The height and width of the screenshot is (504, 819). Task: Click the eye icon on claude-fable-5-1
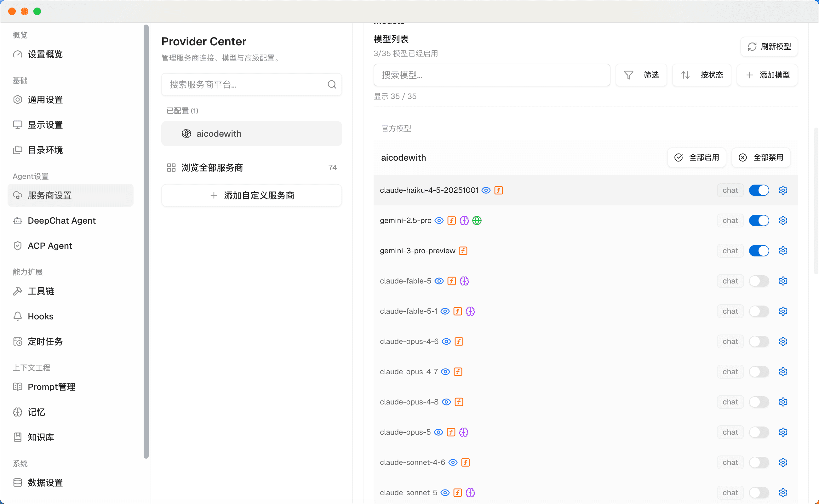coord(445,311)
